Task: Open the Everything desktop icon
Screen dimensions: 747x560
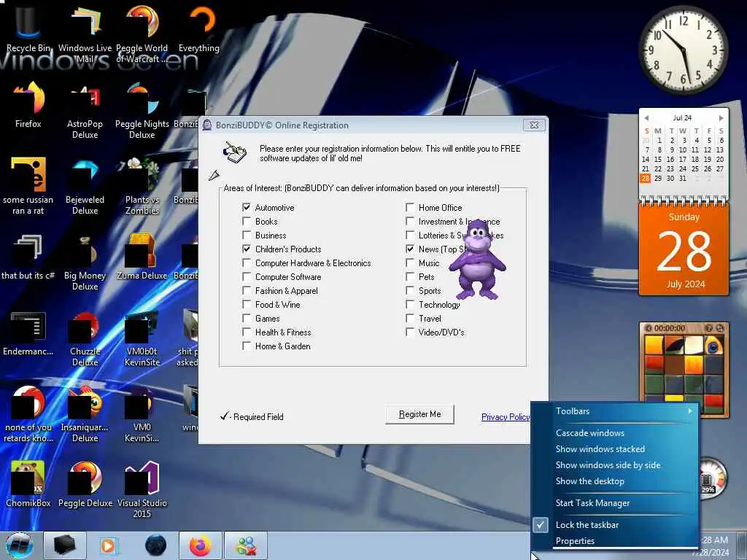Action: point(198,28)
